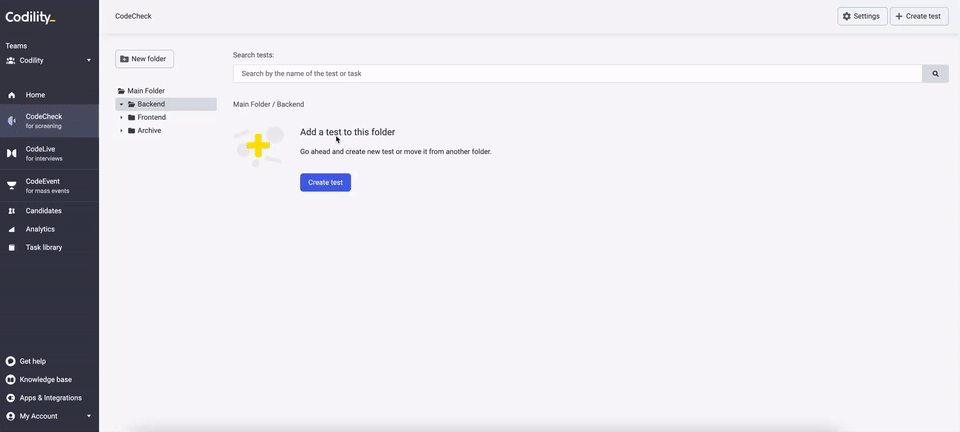Viewport: 960px width, 432px height.
Task: Click the Knowledge base book icon
Action: (10, 380)
